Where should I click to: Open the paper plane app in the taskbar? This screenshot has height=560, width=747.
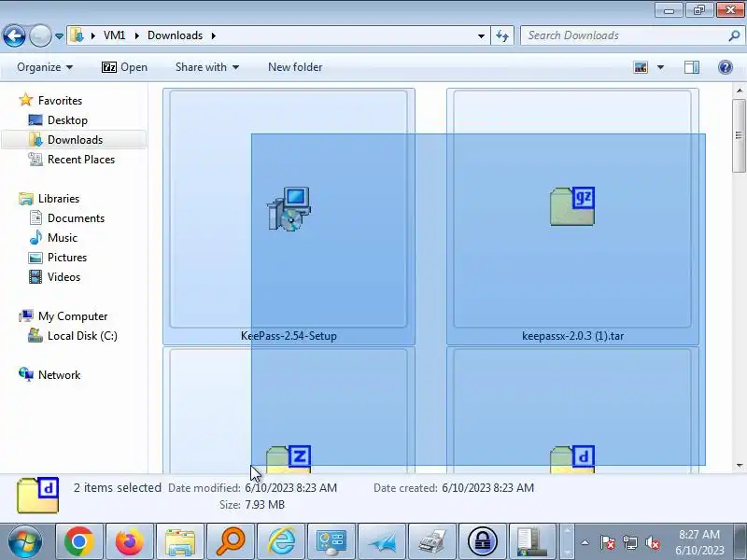pyautogui.click(x=382, y=541)
